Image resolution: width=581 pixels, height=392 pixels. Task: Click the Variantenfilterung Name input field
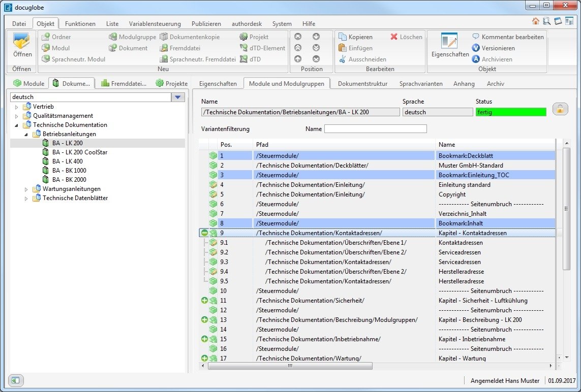[375, 129]
